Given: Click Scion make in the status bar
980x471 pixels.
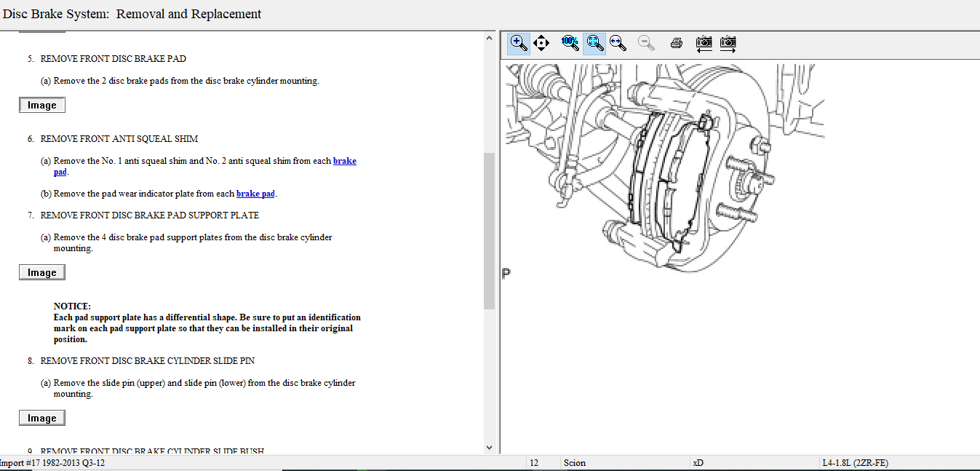Looking at the screenshot, I should [x=574, y=463].
